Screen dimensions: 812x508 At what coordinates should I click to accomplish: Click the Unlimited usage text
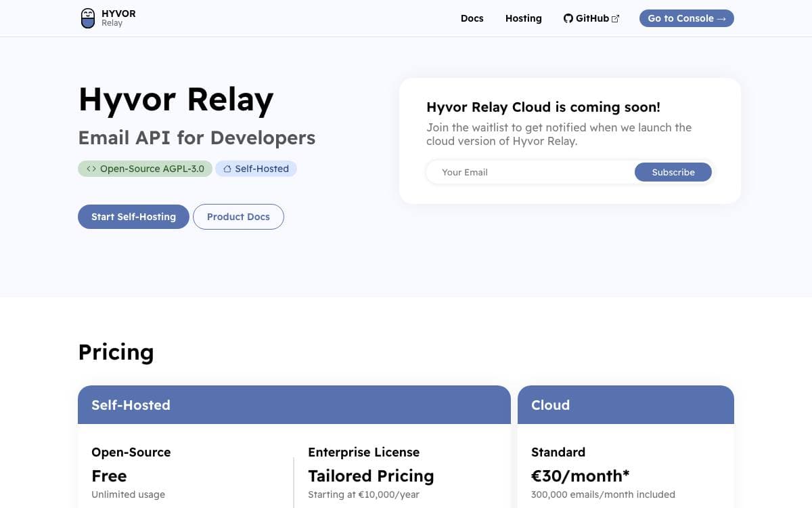(128, 494)
